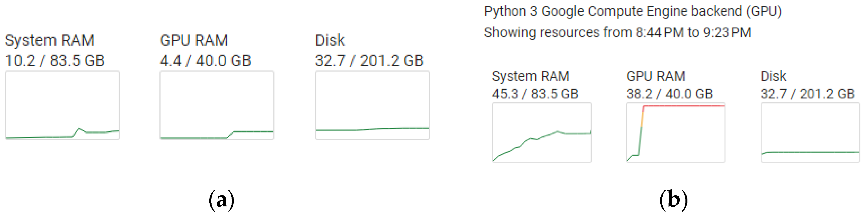
Task: Click the System RAM label above 45.3 GB reading
Action: (x=531, y=76)
